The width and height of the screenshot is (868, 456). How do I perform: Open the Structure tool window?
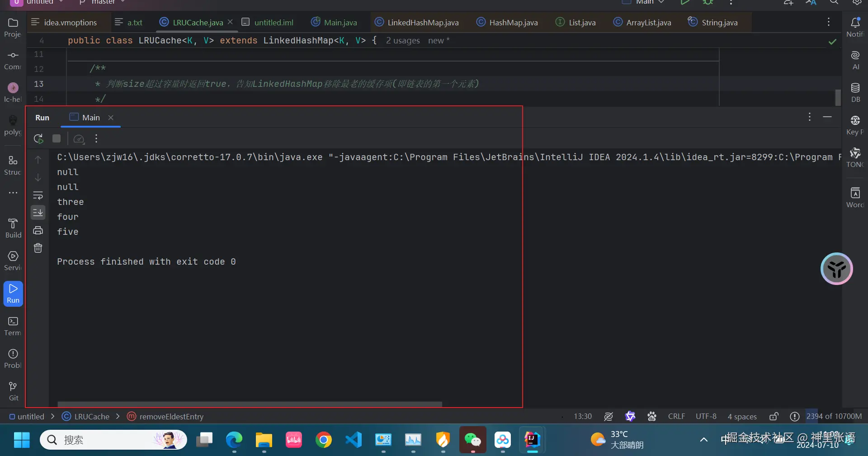tap(13, 165)
